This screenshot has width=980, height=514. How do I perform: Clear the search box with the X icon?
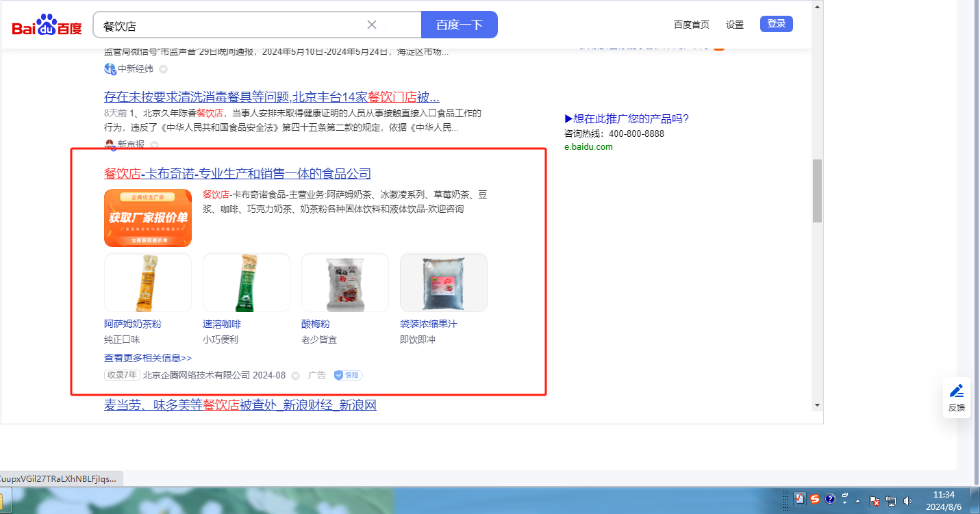coord(372,25)
